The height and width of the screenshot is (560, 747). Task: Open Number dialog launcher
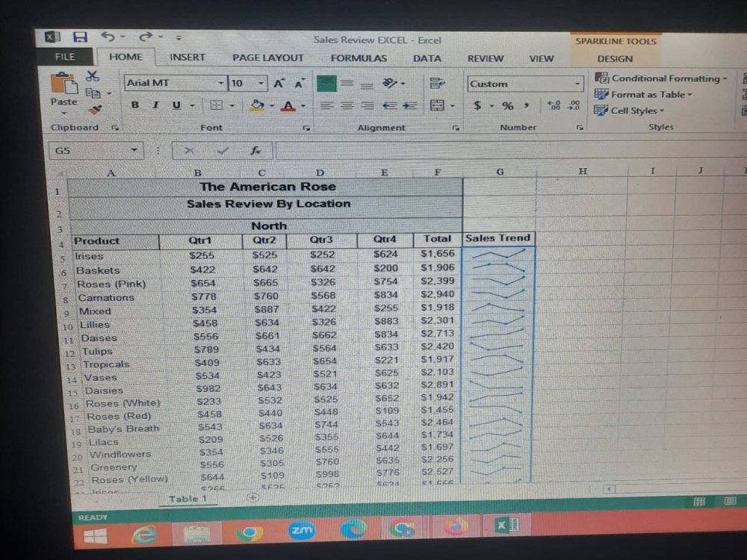point(580,127)
